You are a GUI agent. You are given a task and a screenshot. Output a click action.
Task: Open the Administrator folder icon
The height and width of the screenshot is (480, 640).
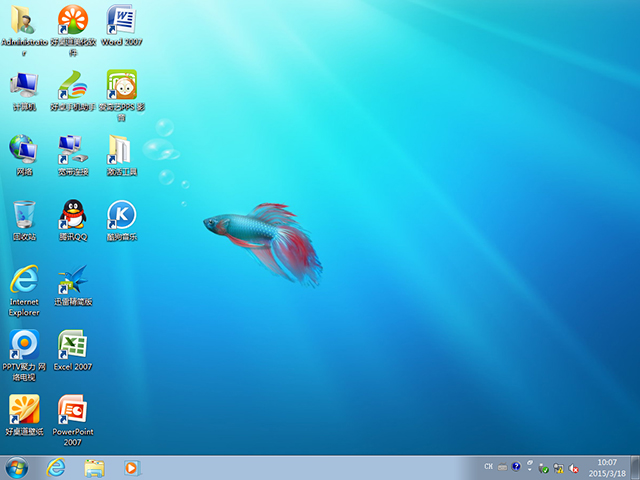[x=23, y=20]
